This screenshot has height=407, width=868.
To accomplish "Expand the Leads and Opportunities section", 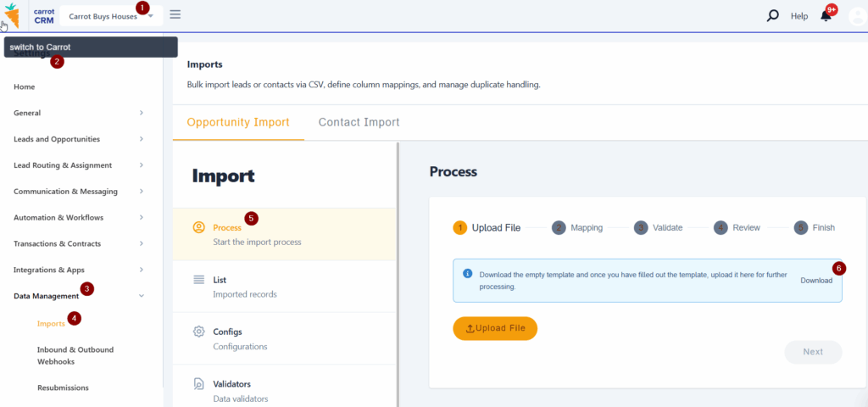I will tap(76, 139).
